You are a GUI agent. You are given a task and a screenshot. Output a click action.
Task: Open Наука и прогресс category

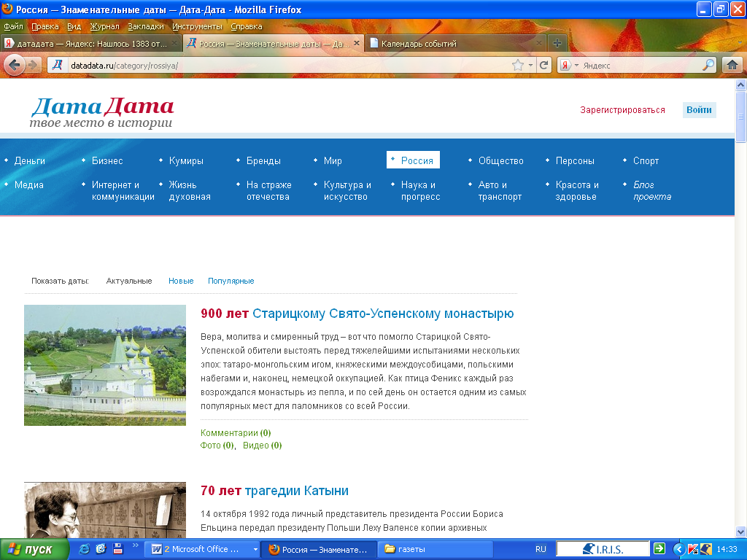pyautogui.click(x=420, y=190)
